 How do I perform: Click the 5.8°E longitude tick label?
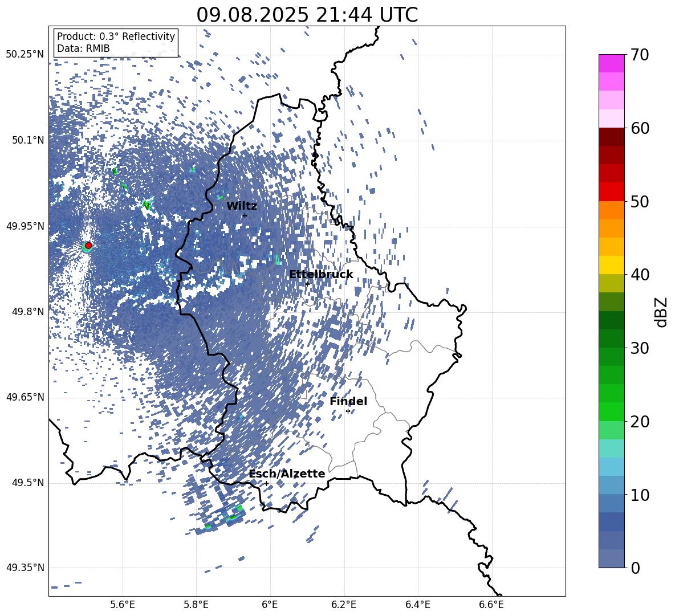pos(196,605)
